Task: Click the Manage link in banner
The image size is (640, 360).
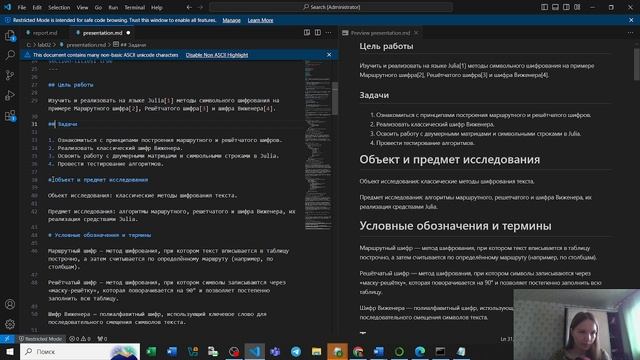Action: coord(231,20)
